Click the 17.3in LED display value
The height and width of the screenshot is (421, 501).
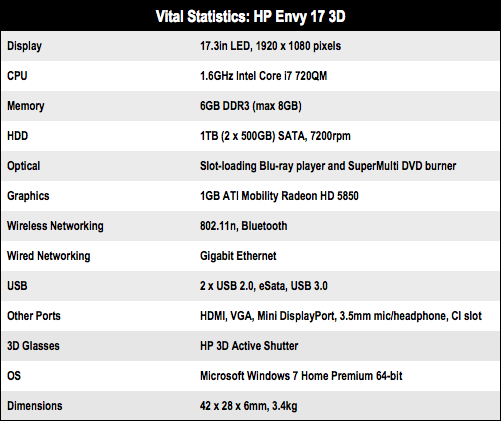pyautogui.click(x=270, y=46)
